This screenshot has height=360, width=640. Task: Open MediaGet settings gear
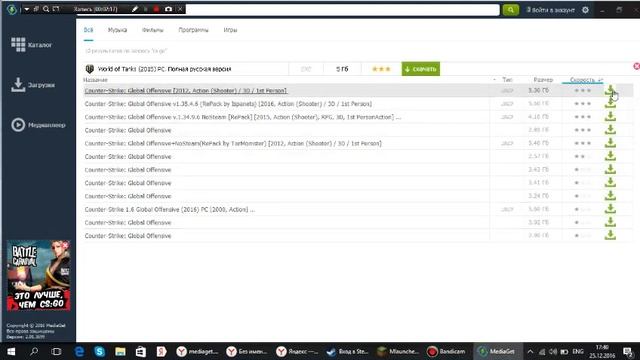click(x=585, y=10)
